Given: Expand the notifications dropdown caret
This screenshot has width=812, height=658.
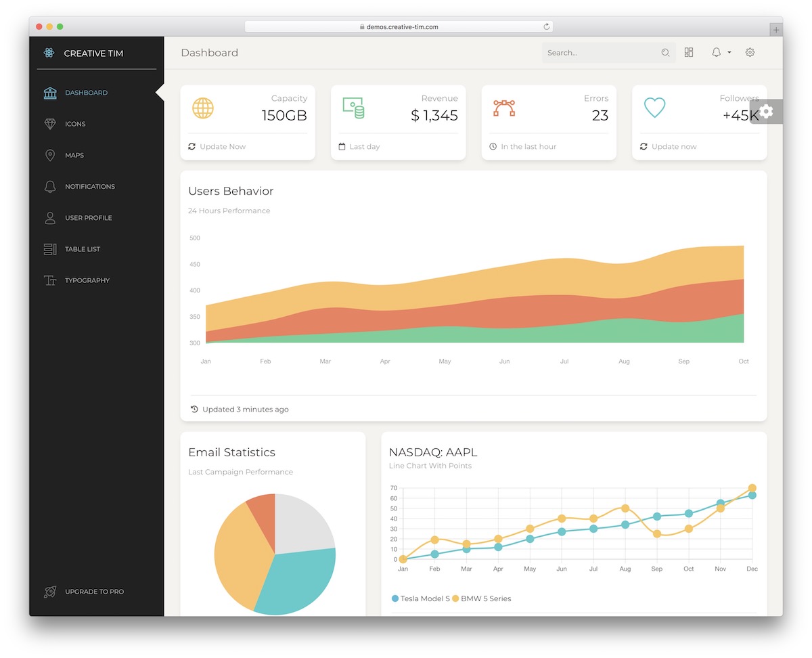Looking at the screenshot, I should click(x=729, y=53).
